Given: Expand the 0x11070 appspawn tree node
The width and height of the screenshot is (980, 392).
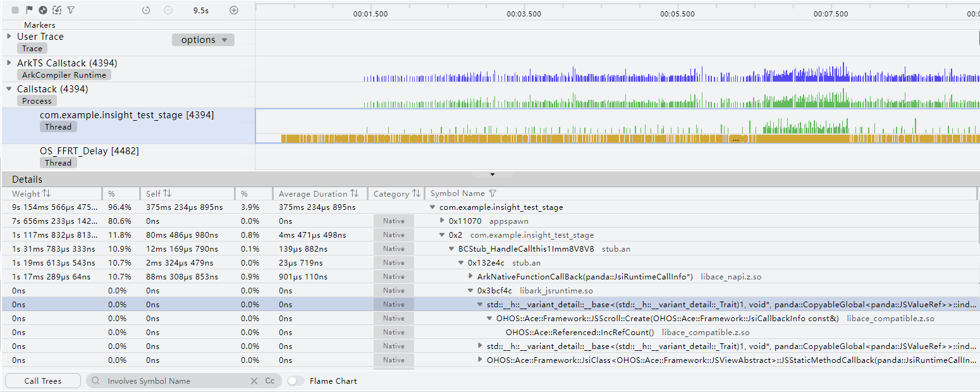Looking at the screenshot, I should pyautogui.click(x=443, y=221).
